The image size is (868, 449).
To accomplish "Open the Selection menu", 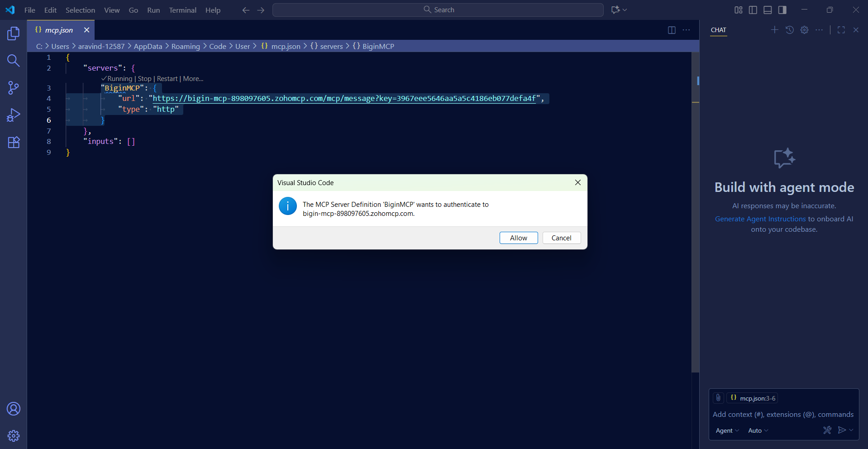I will point(81,10).
